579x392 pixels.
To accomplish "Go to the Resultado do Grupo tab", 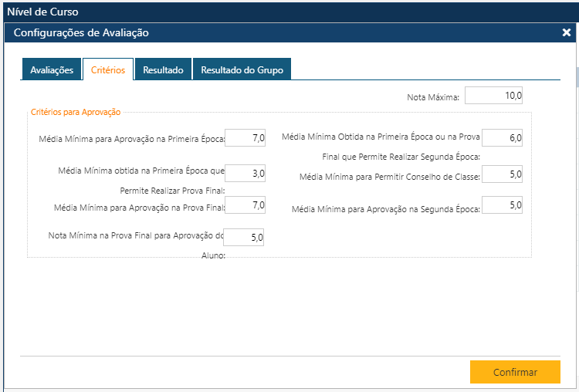I will coord(242,69).
